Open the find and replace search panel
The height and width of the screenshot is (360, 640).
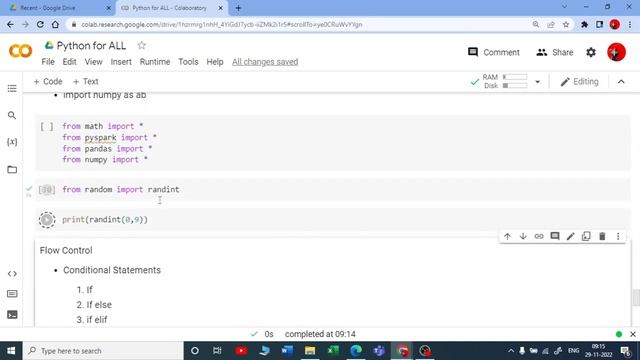click(12, 116)
